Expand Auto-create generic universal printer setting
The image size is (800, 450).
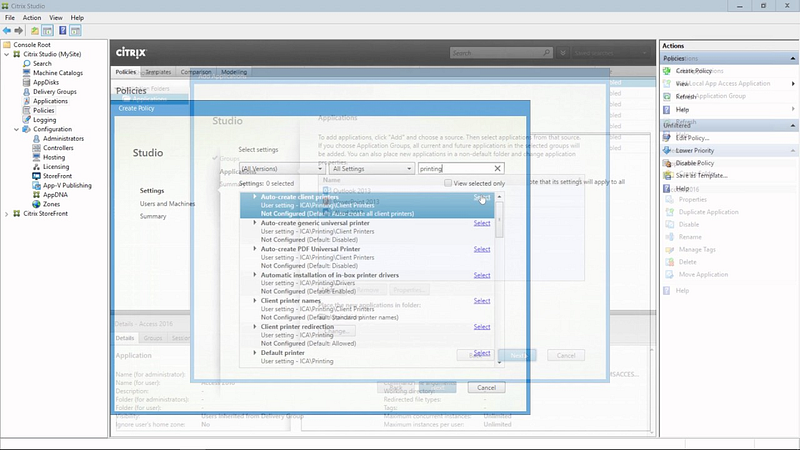click(255, 222)
